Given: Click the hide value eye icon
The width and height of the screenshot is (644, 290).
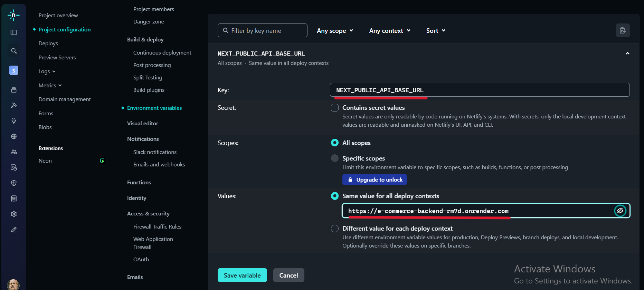Looking at the screenshot, I should coord(620,211).
